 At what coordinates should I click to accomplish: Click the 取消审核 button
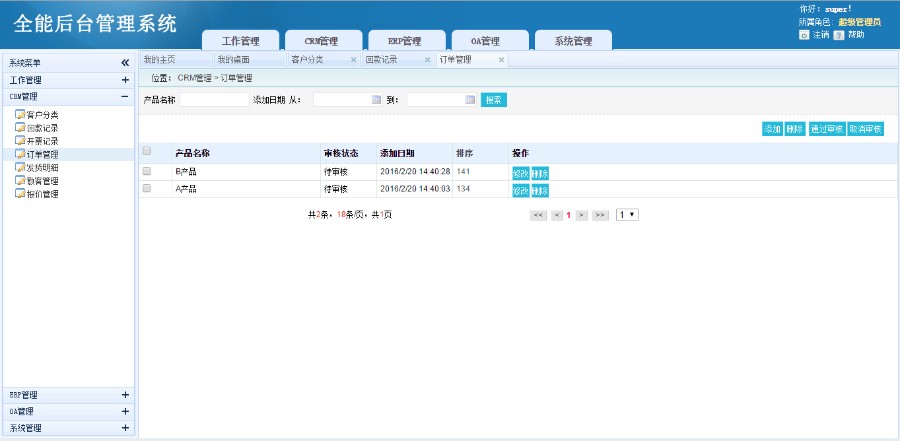[866, 129]
